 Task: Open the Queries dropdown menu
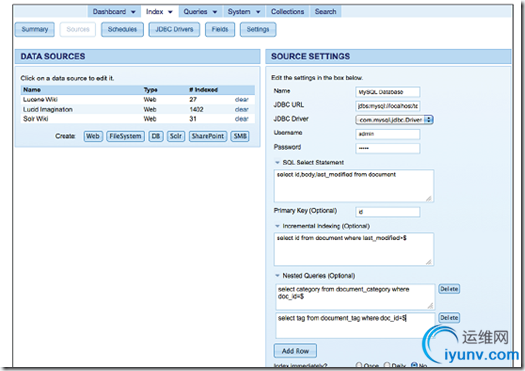200,12
